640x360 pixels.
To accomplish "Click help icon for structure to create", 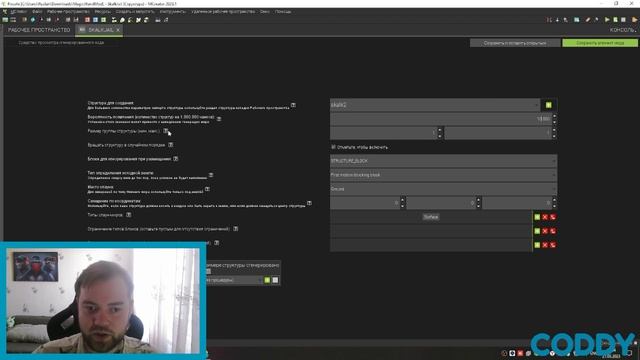I will point(293,105).
